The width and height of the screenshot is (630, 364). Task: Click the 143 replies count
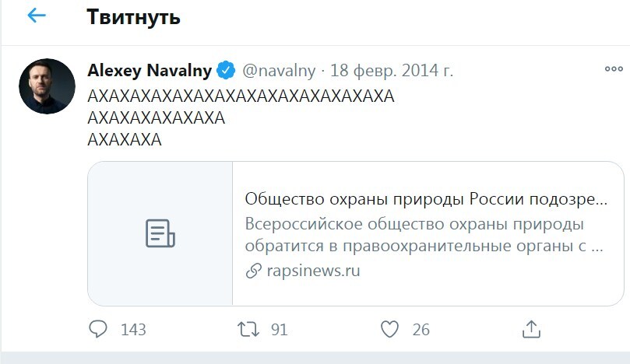(133, 330)
